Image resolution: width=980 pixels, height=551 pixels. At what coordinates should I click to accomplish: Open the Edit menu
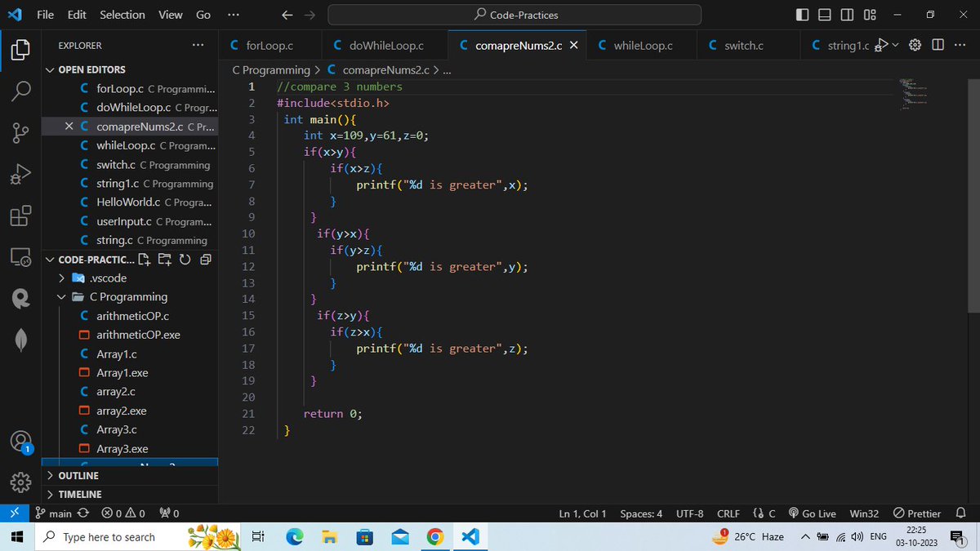click(77, 15)
